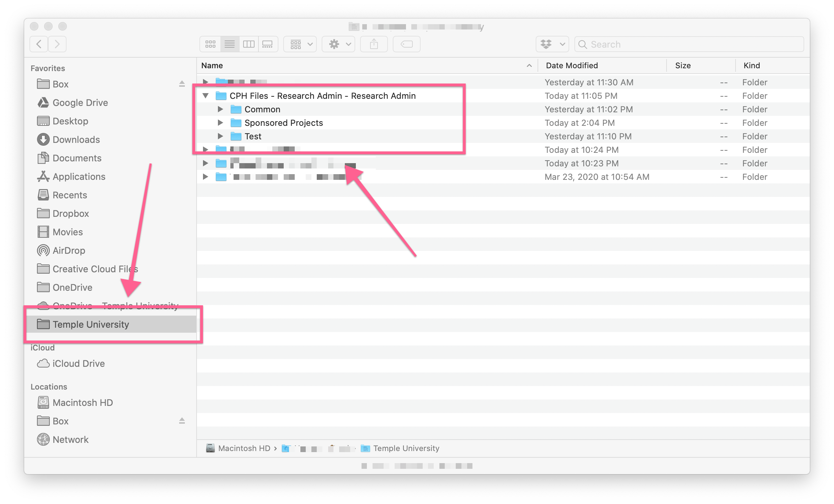Sort by Date Modified column
The width and height of the screenshot is (834, 504).
pyautogui.click(x=602, y=65)
